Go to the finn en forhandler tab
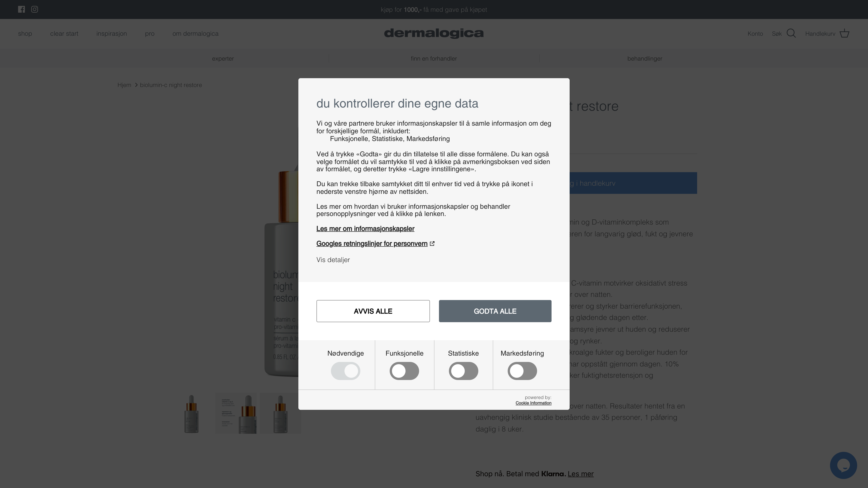Image resolution: width=868 pixels, height=488 pixels. 434,58
